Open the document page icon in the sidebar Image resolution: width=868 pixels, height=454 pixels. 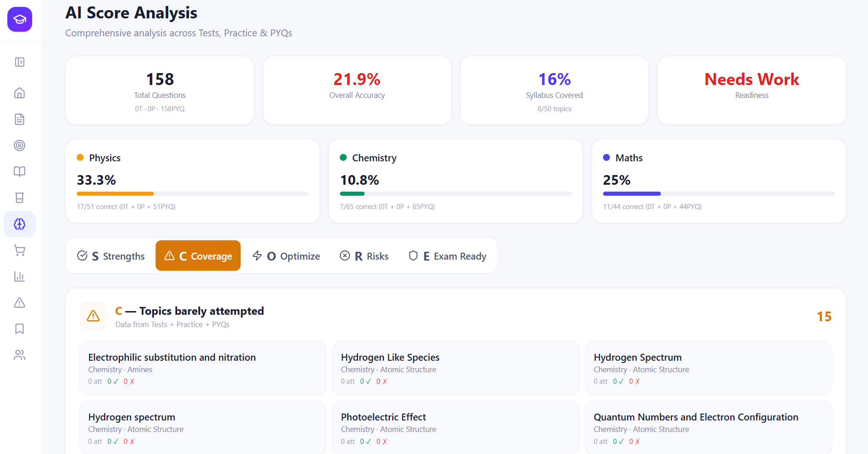click(x=20, y=119)
